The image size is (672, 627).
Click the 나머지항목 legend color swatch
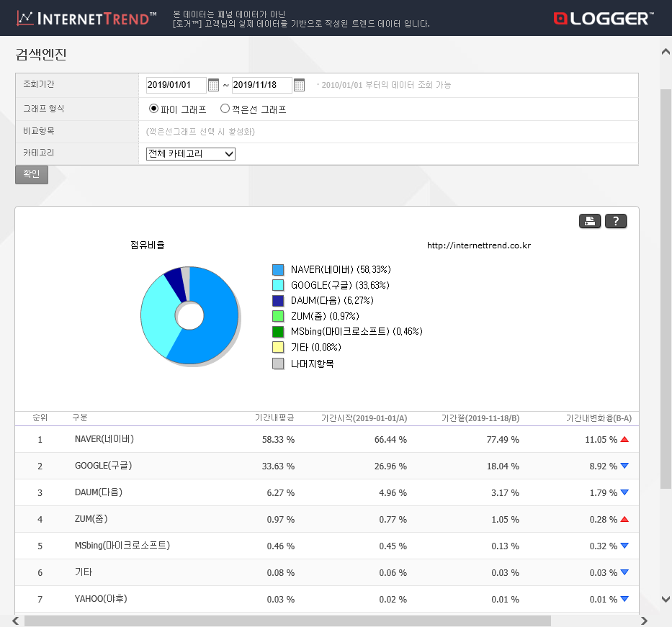278,364
